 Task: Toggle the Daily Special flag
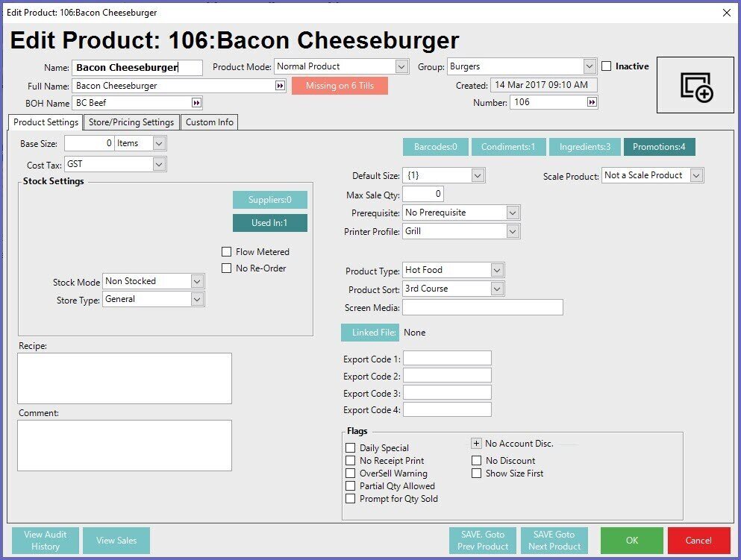pos(351,448)
